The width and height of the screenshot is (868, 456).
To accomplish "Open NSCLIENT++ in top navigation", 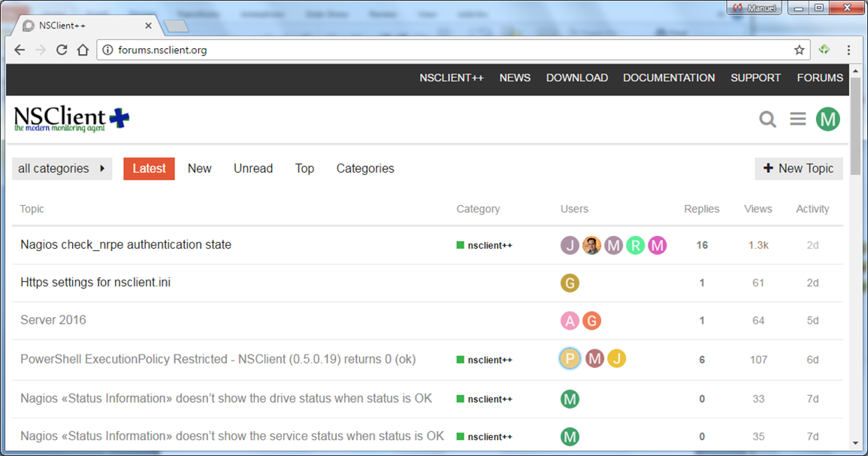I will [451, 78].
